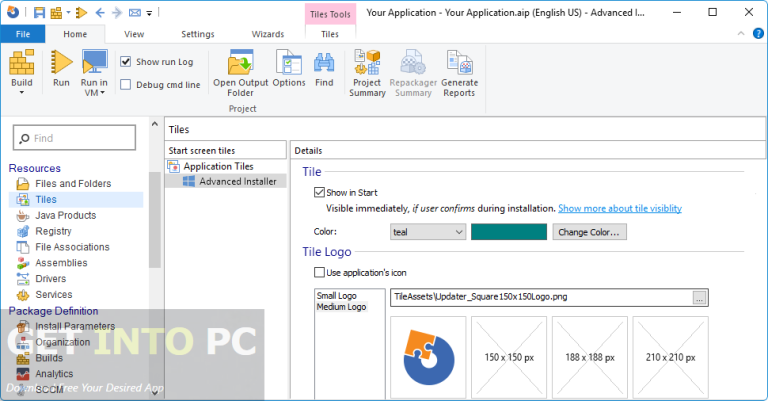Open the Build dropdown arrow

pyautogui.click(x=22, y=93)
